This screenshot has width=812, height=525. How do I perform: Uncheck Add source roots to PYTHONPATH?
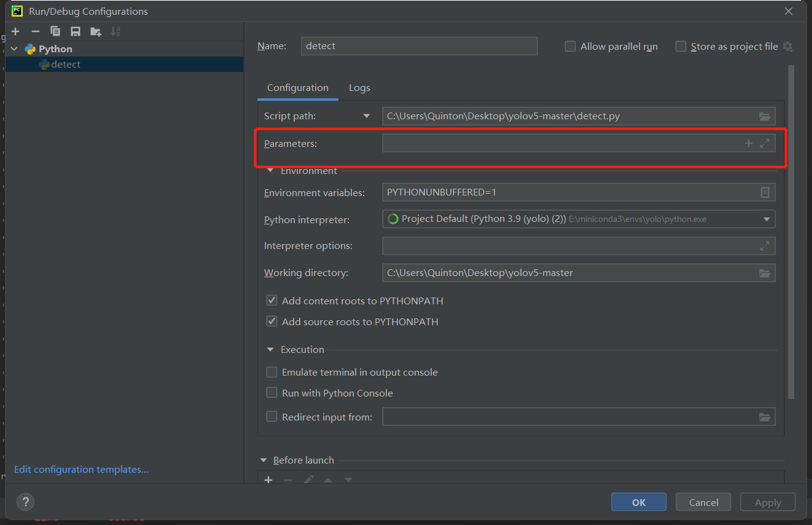point(271,322)
